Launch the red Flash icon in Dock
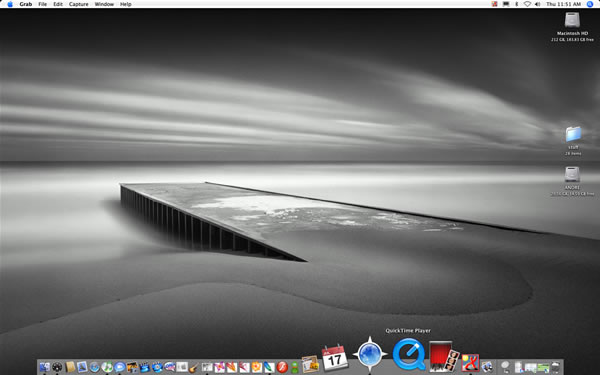The image size is (600, 375). tap(282, 367)
